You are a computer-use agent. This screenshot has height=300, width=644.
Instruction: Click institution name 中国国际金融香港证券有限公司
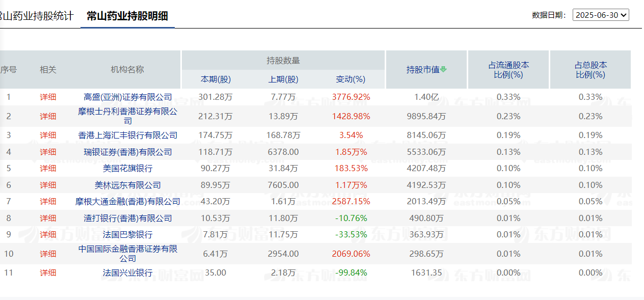point(128,254)
